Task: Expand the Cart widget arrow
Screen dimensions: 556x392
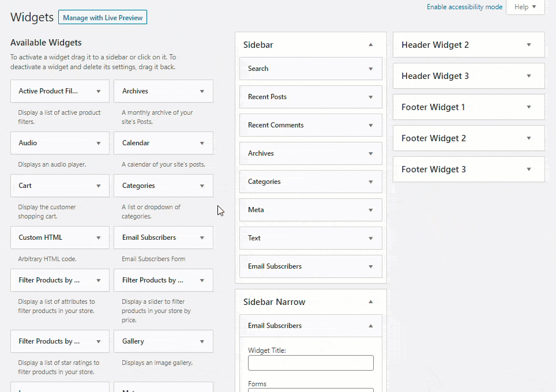Action: [x=99, y=186]
